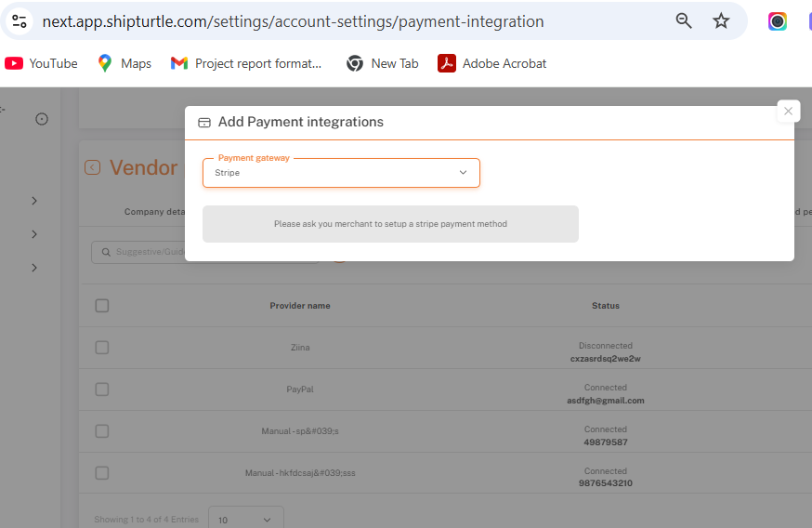Tick the checkbox for the Ziina row
Screen dimensions: 812x528
102,347
